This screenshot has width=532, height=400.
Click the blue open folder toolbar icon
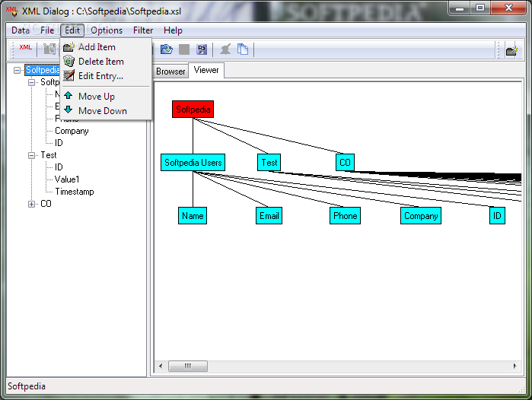pyautogui.click(x=166, y=49)
